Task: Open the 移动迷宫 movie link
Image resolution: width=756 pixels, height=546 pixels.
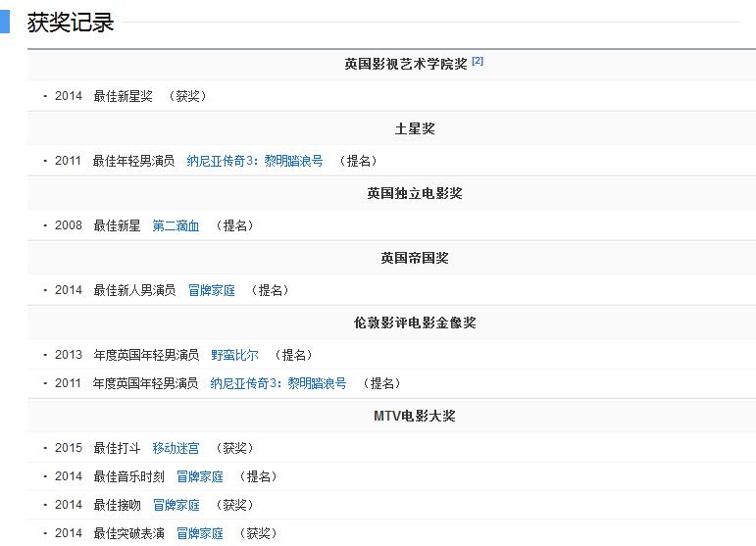Action: [176, 448]
